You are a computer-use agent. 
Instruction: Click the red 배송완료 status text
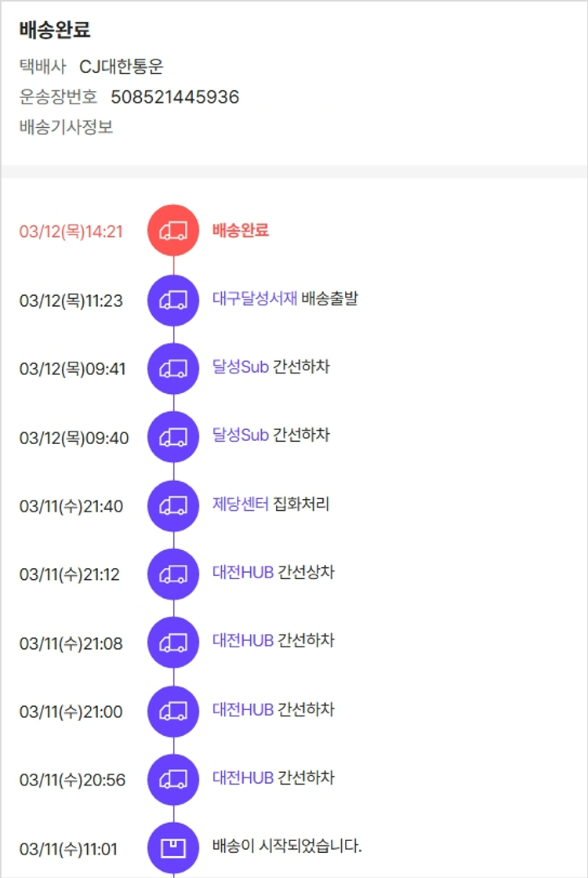coord(240,231)
